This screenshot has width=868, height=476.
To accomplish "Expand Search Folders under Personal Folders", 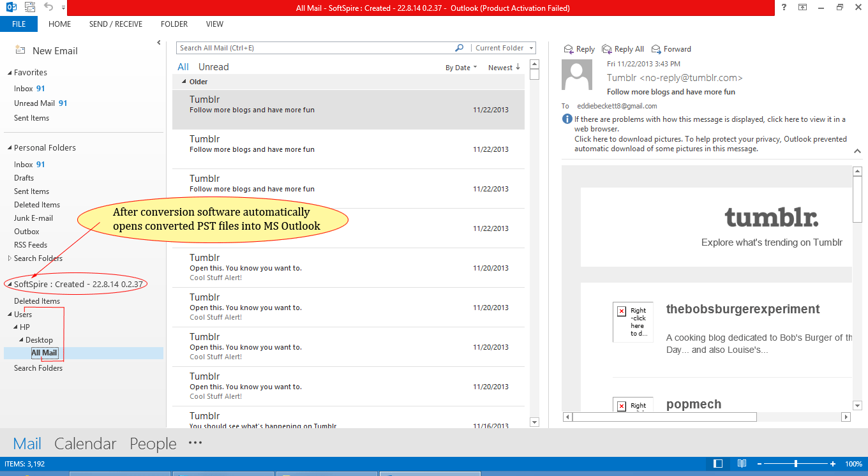I will pyautogui.click(x=10, y=258).
